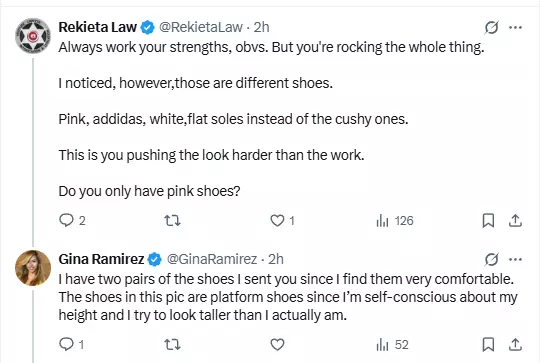Retweet the Rekieta Law post
The image size is (540, 363).
click(172, 220)
